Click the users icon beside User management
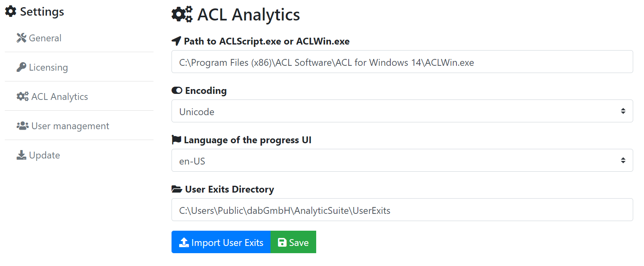This screenshot has width=644, height=266. click(x=22, y=125)
